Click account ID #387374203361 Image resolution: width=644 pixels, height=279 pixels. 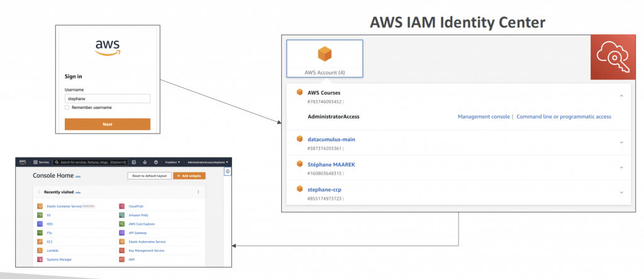coord(325,149)
